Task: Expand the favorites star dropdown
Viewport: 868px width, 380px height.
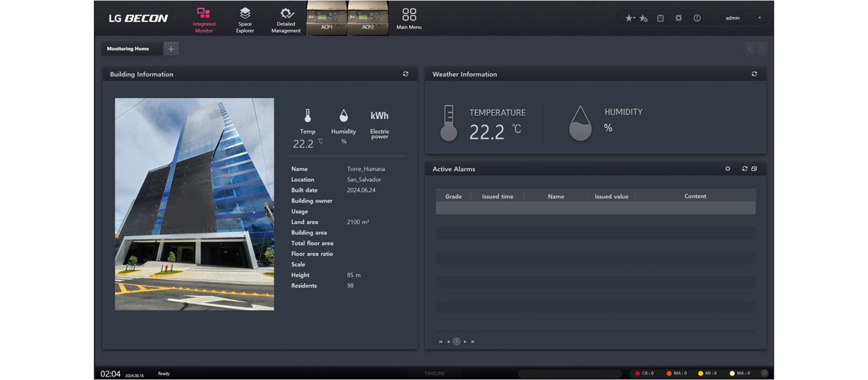Action: point(629,18)
